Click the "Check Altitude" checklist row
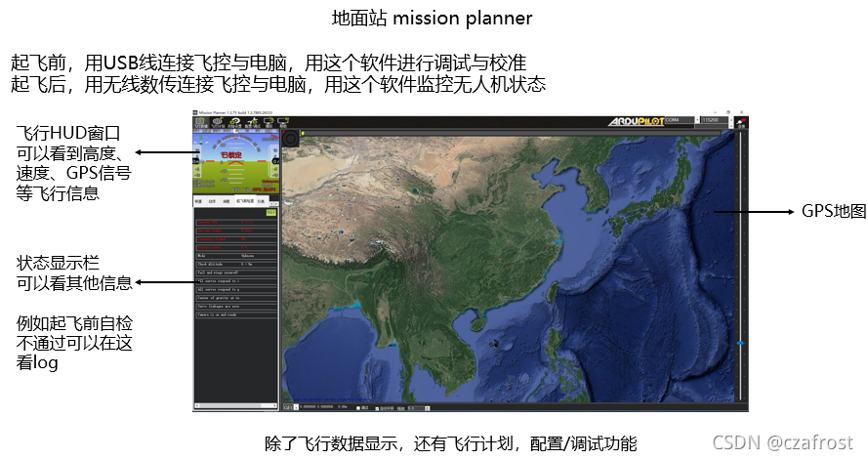 click(x=236, y=264)
